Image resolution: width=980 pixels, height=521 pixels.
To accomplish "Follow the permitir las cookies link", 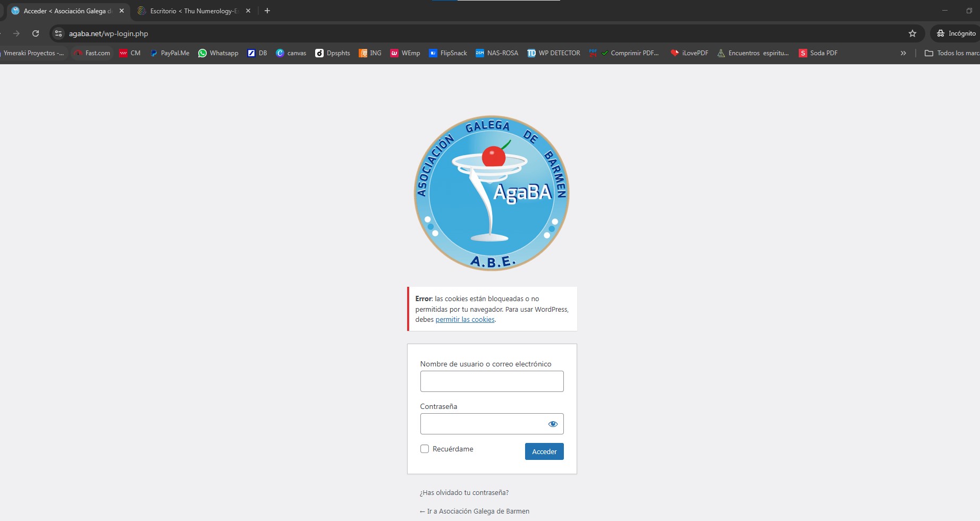I will click(x=464, y=320).
